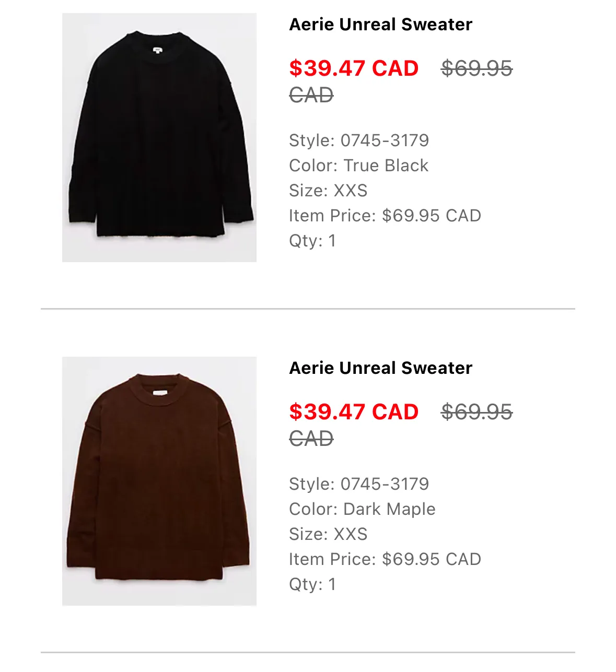Click the Color: True Black label

358,166
